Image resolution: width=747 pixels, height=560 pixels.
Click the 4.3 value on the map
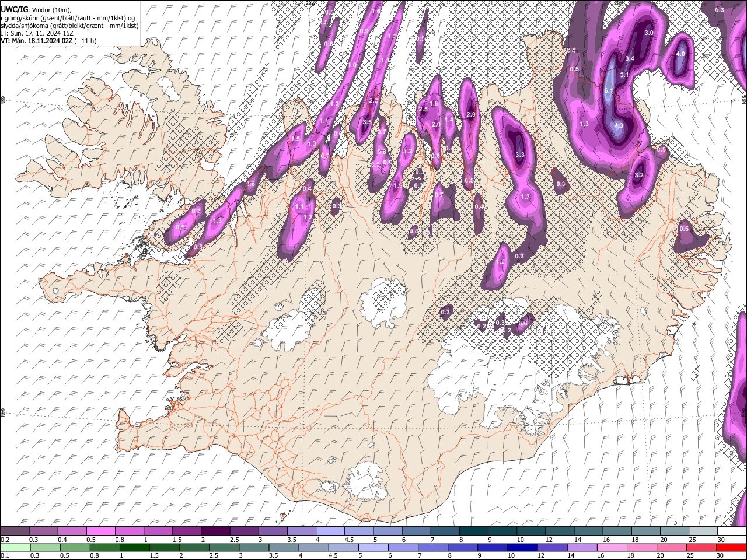click(619, 125)
